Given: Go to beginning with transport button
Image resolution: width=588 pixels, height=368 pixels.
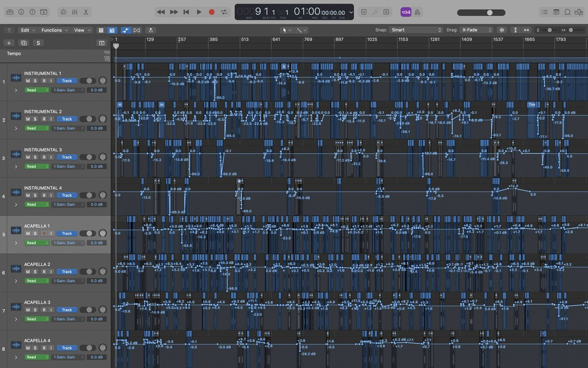Looking at the screenshot, I should click(x=186, y=12).
